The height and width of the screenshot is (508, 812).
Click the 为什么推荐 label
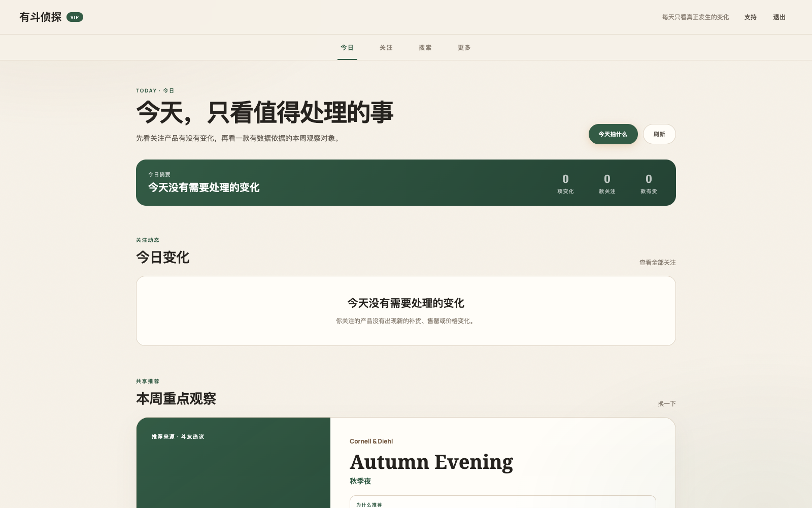[x=369, y=505]
